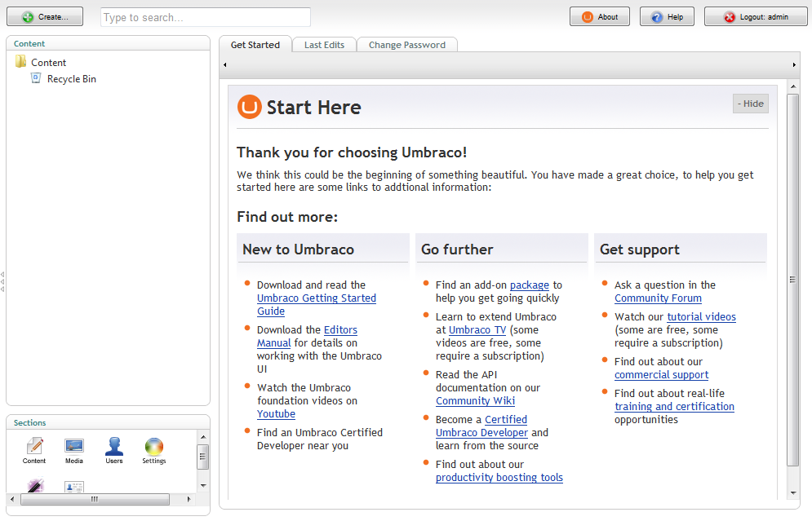Image resolution: width=812 pixels, height=521 pixels.
Task: Open the Users section icon
Action: [x=114, y=446]
